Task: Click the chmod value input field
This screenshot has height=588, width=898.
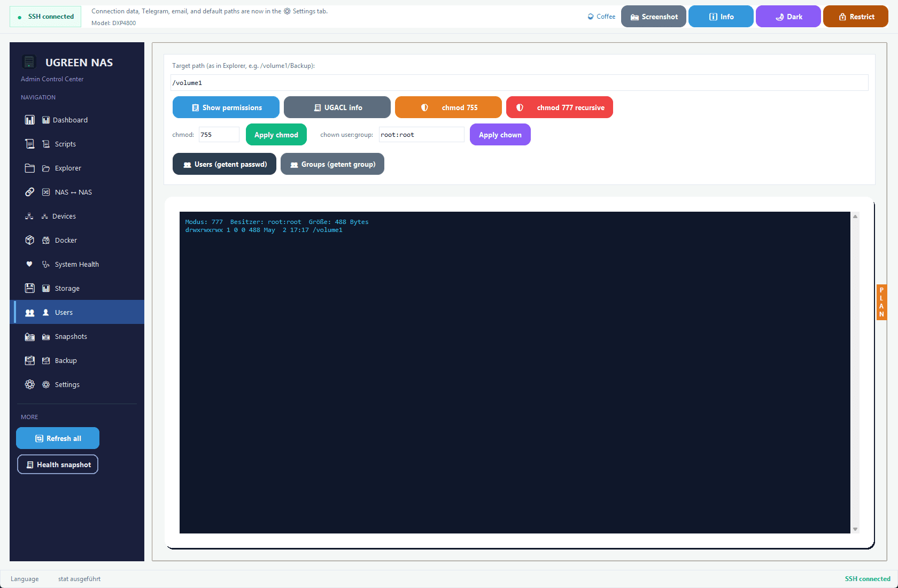Action: pos(219,135)
